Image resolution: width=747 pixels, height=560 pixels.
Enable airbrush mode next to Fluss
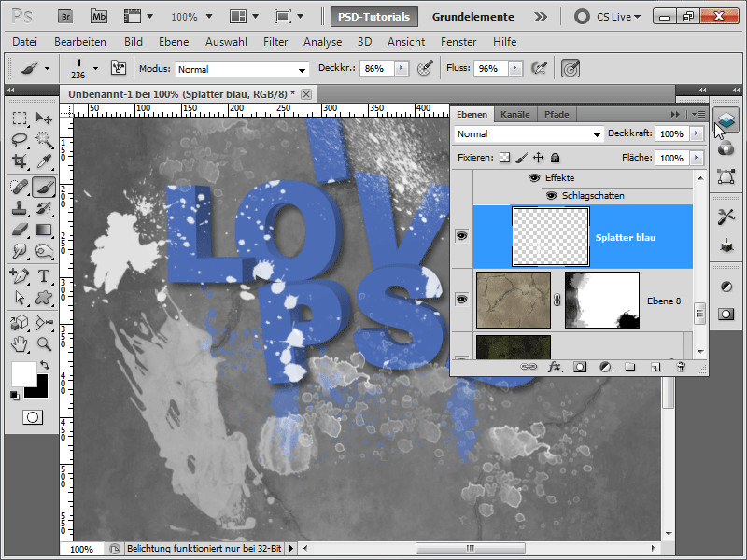(x=539, y=68)
